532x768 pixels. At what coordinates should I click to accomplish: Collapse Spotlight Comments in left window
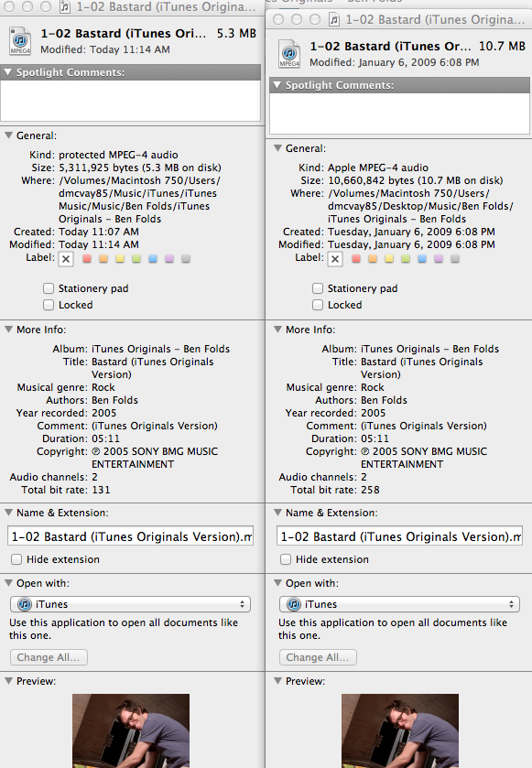click(x=8, y=72)
